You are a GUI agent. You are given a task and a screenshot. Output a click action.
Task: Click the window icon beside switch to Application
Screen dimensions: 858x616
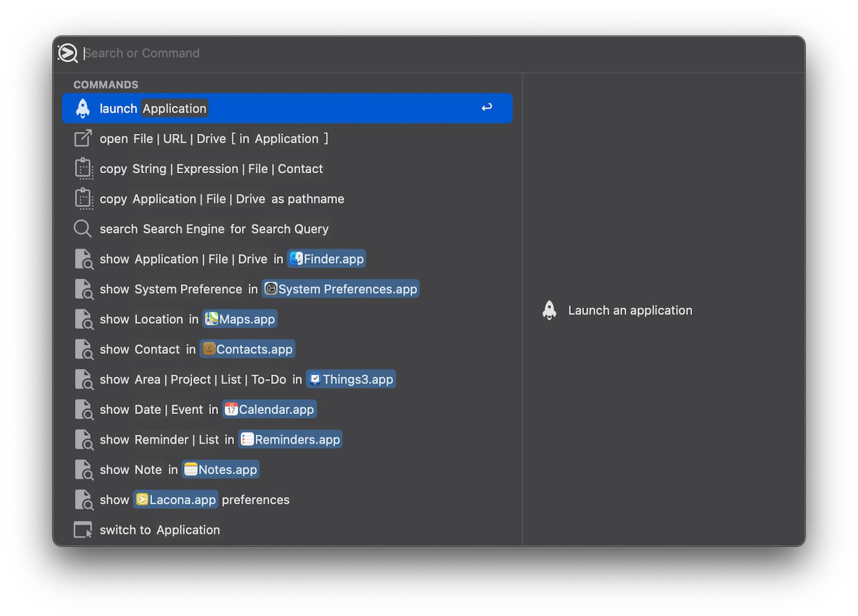[x=83, y=530]
